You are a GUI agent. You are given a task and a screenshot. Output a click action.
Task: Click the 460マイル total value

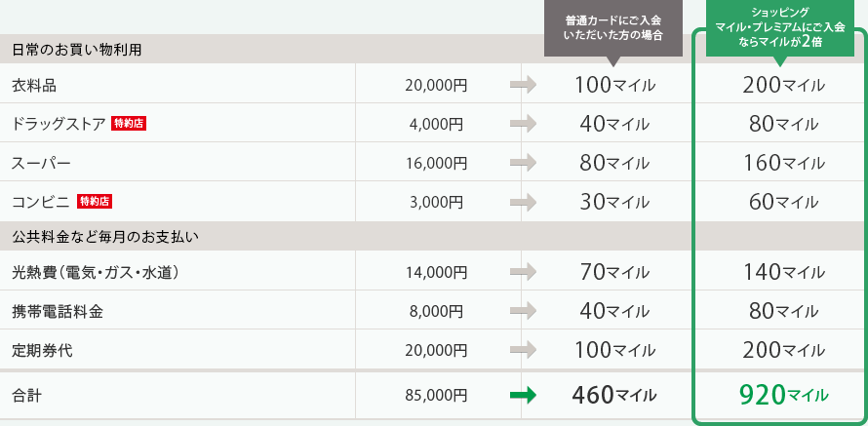coord(614,395)
